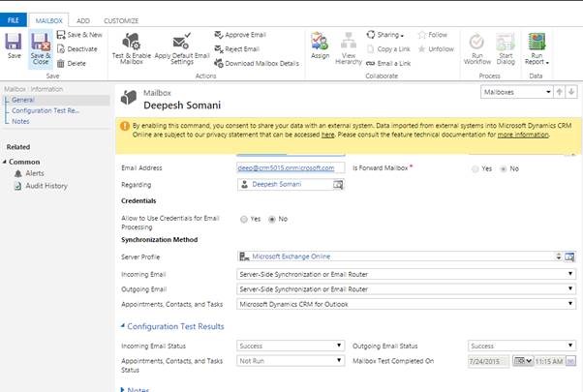Click the Approve Email button
This screenshot has height=392, width=583.
point(244,35)
